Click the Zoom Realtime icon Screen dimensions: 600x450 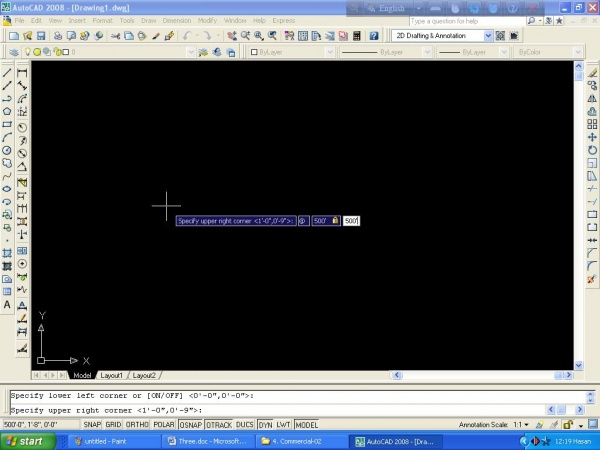(245, 36)
